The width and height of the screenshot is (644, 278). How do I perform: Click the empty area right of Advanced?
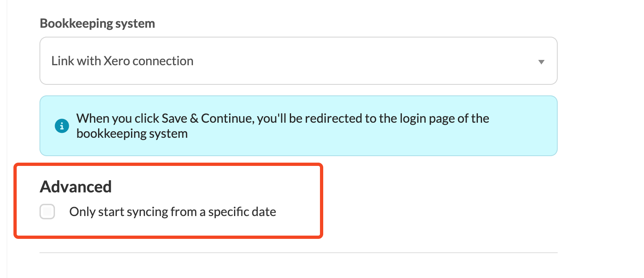(x=440, y=200)
